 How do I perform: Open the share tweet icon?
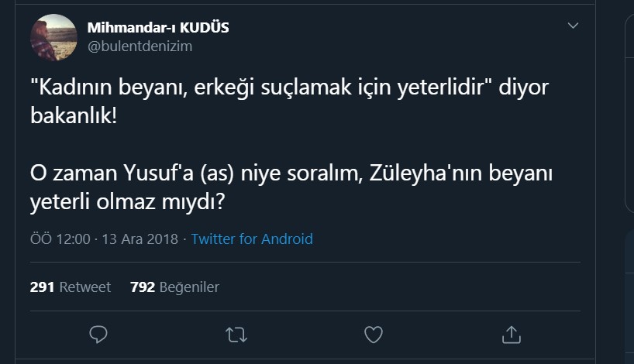(x=511, y=334)
